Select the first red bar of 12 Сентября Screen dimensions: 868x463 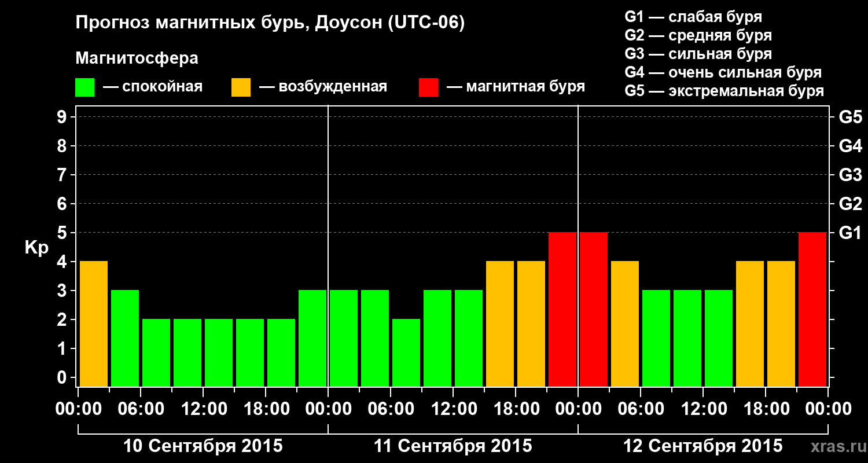tap(594, 310)
